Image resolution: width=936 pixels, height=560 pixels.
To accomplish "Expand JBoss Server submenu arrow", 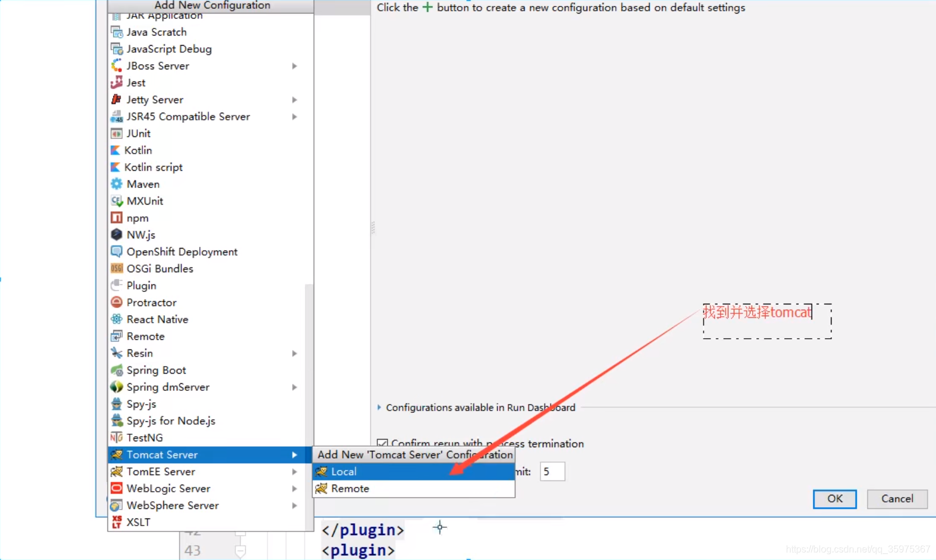I will coord(294,66).
